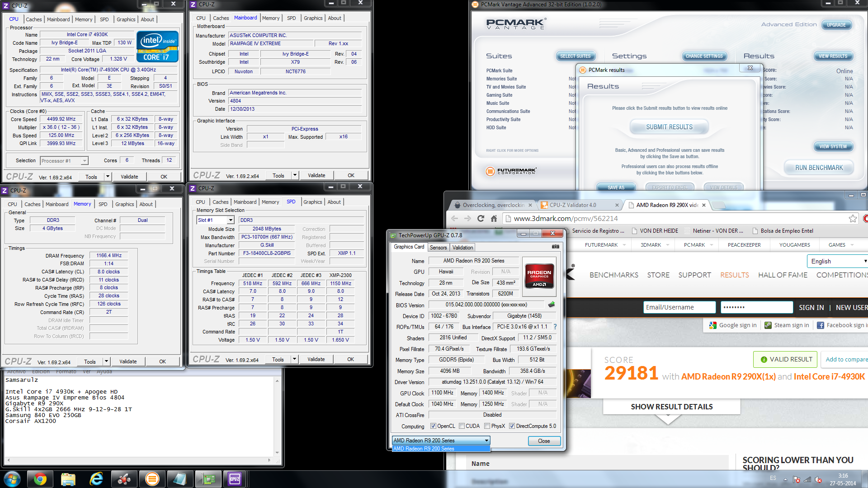Click the SIGN IN link on 3DMark
Viewport: 868px width, 488px height.
(x=811, y=307)
